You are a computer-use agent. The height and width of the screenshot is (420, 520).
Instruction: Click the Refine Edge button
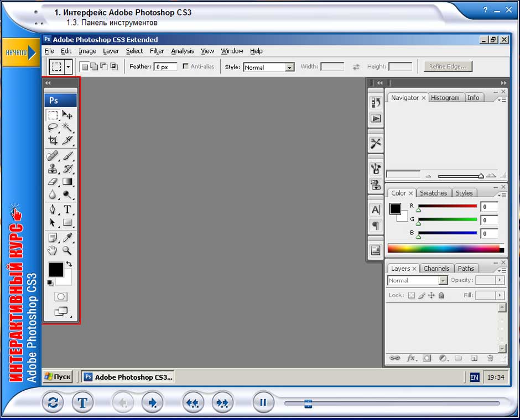pyautogui.click(x=448, y=67)
